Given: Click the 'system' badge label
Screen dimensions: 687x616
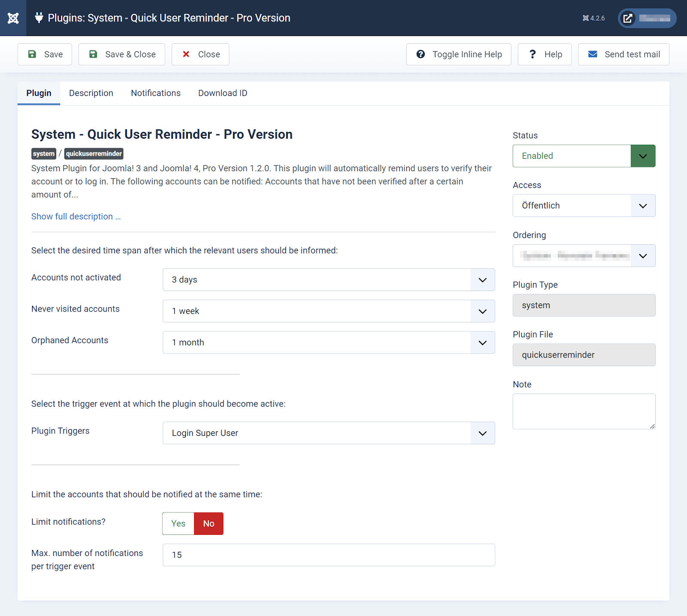Looking at the screenshot, I should 44,154.
